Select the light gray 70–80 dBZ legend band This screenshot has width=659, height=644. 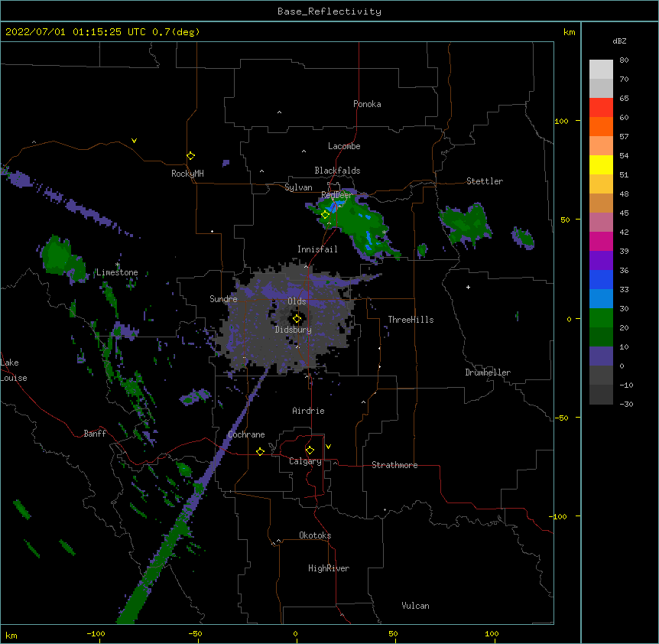(x=601, y=70)
